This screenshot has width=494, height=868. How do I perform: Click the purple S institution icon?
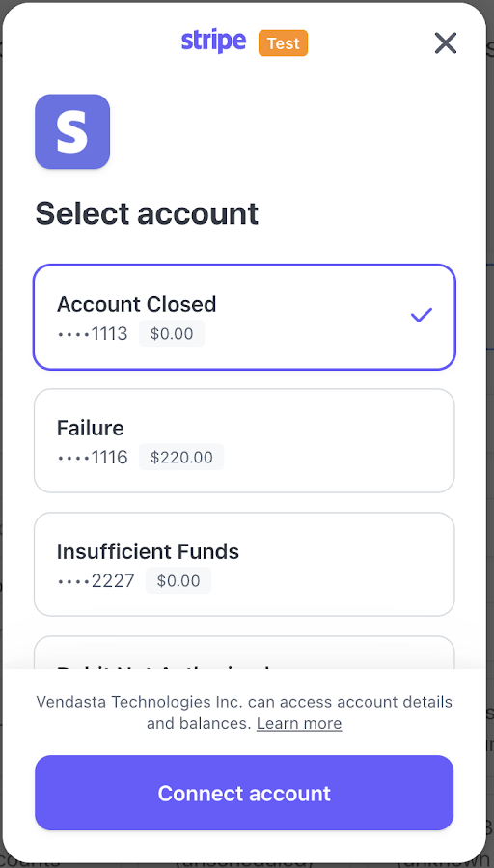coord(72,131)
